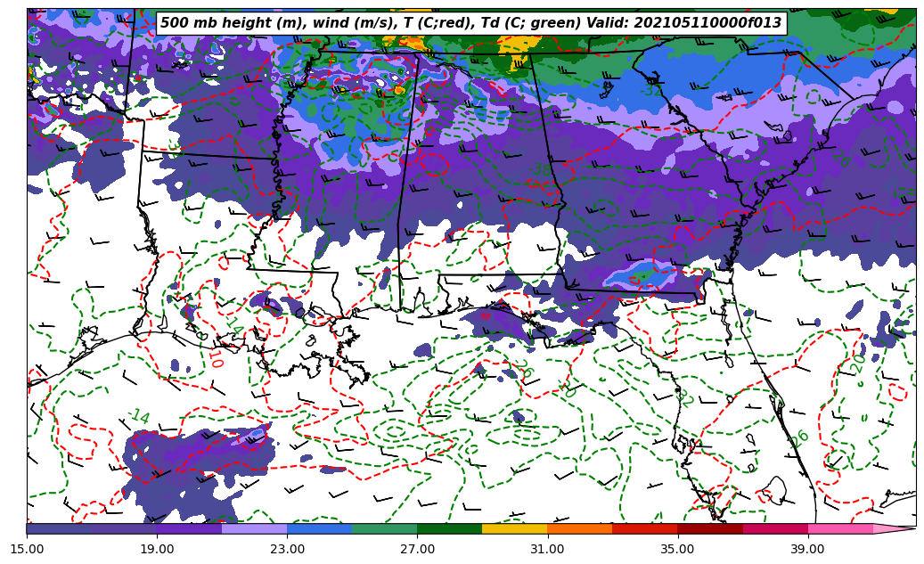Click the 31.00 colorbar tick label

click(547, 549)
